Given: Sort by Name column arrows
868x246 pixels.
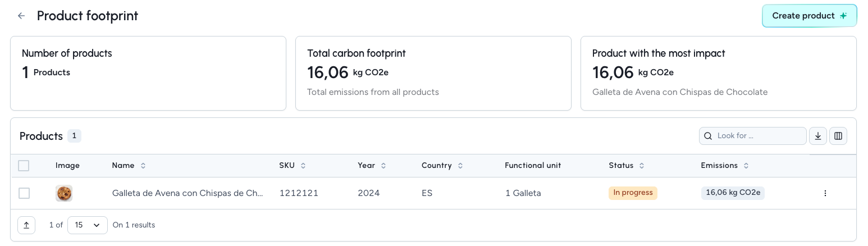Looking at the screenshot, I should pyautogui.click(x=143, y=166).
